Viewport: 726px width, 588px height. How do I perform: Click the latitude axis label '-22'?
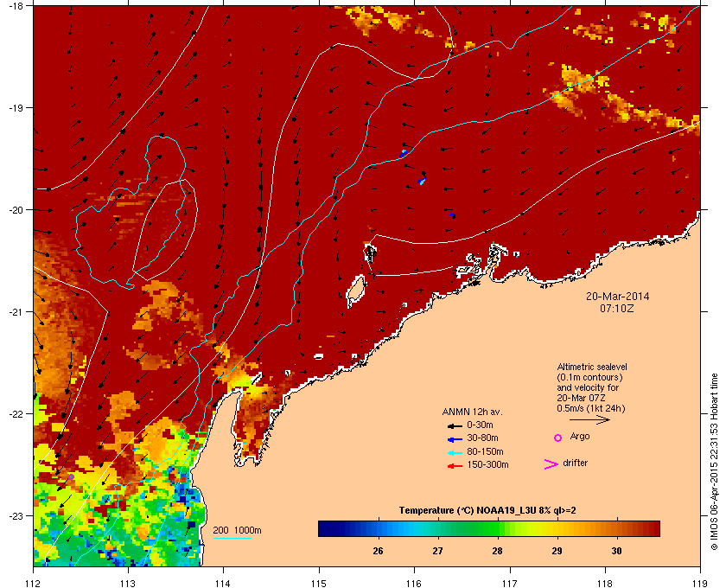point(16,414)
